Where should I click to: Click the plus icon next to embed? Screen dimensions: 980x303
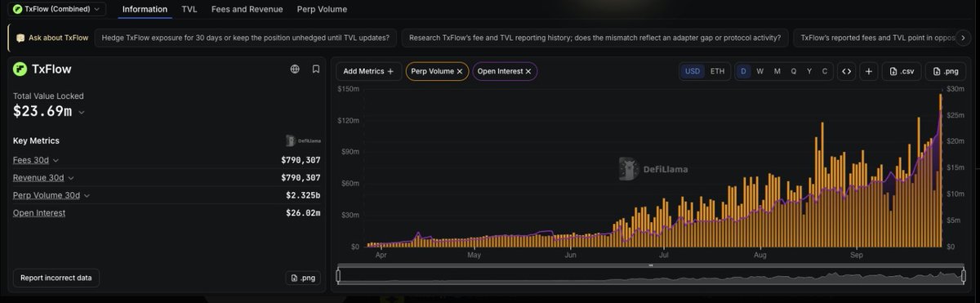(869, 71)
